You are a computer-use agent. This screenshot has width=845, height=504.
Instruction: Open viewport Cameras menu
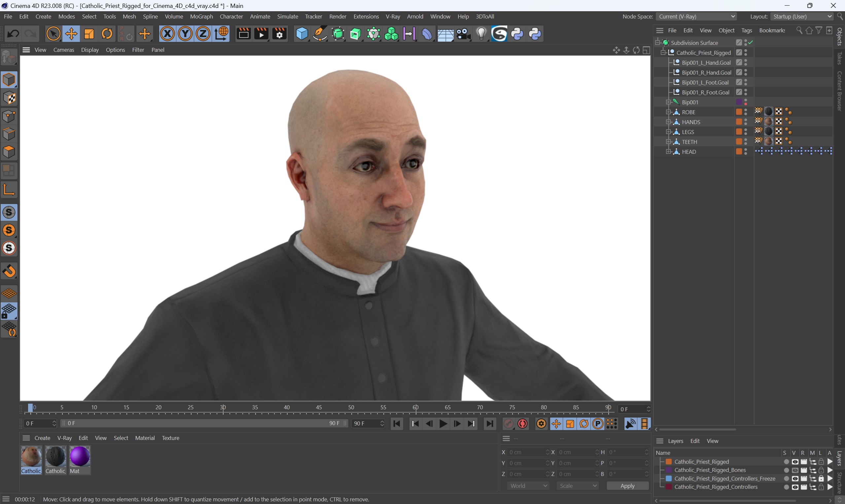coord(63,50)
